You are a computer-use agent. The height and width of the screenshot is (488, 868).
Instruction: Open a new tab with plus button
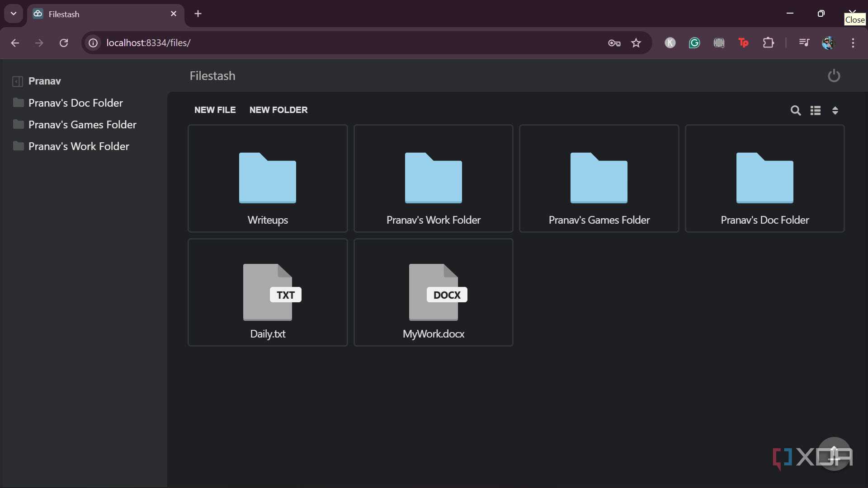[x=198, y=14]
